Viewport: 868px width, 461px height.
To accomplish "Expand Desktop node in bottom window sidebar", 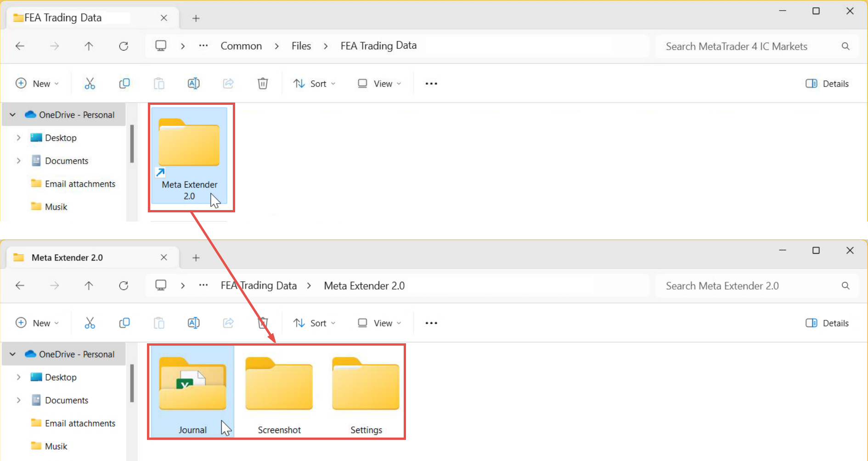I will click(x=18, y=377).
